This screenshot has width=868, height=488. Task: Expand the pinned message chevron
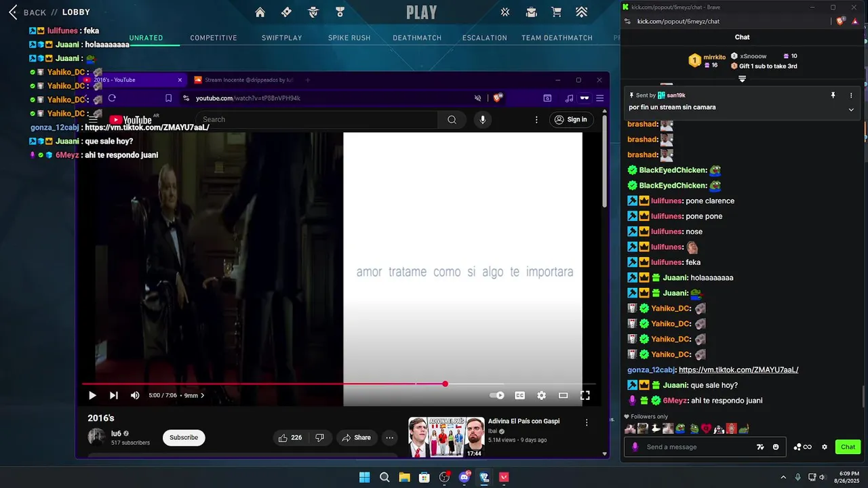coord(851,110)
